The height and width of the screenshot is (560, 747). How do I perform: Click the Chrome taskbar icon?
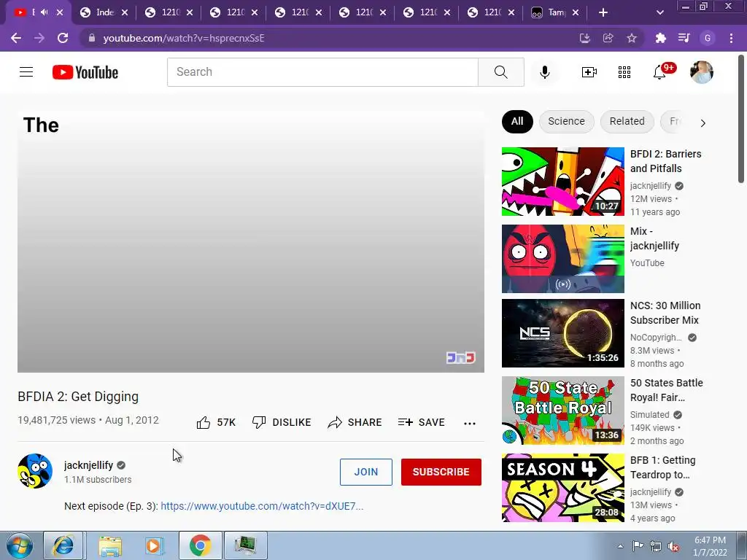201,545
